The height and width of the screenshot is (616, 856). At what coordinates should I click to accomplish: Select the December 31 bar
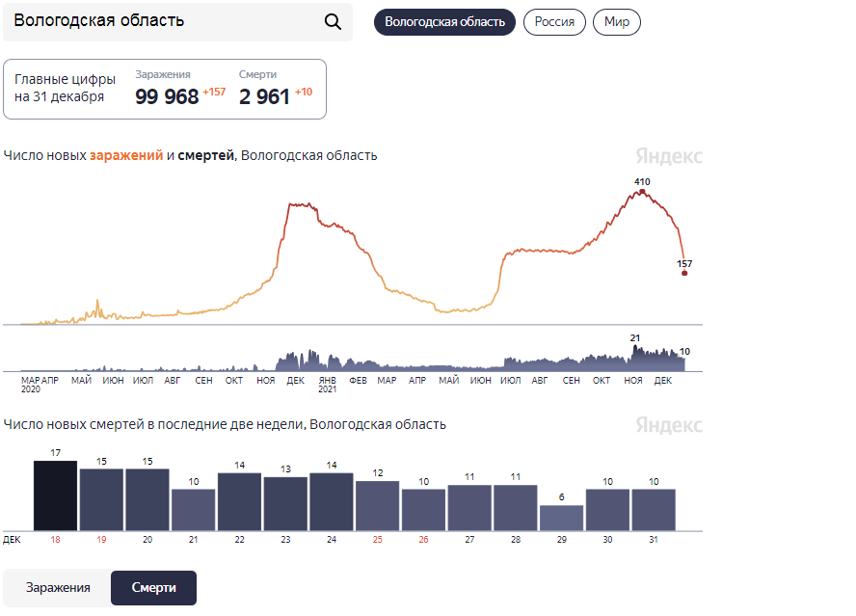pos(654,510)
